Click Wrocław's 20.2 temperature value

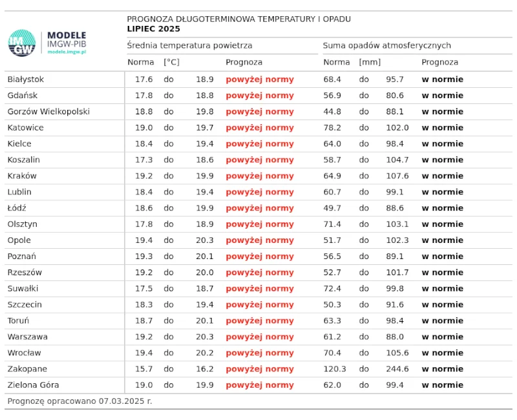[x=205, y=353]
